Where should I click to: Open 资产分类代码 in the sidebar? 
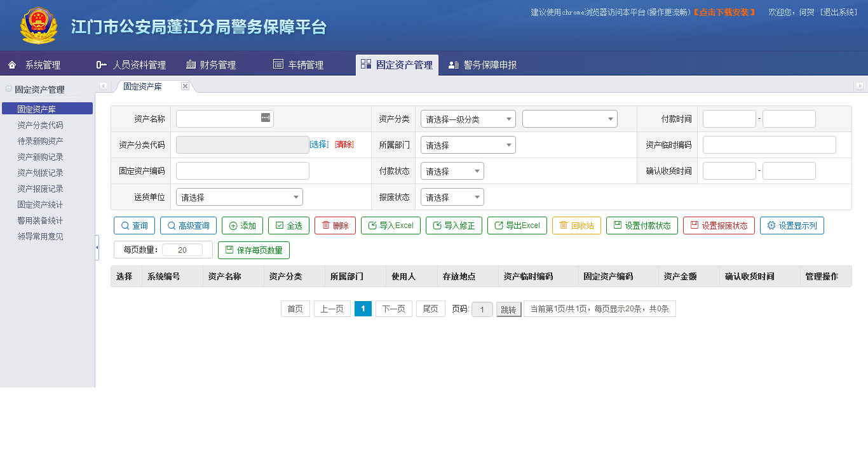40,125
